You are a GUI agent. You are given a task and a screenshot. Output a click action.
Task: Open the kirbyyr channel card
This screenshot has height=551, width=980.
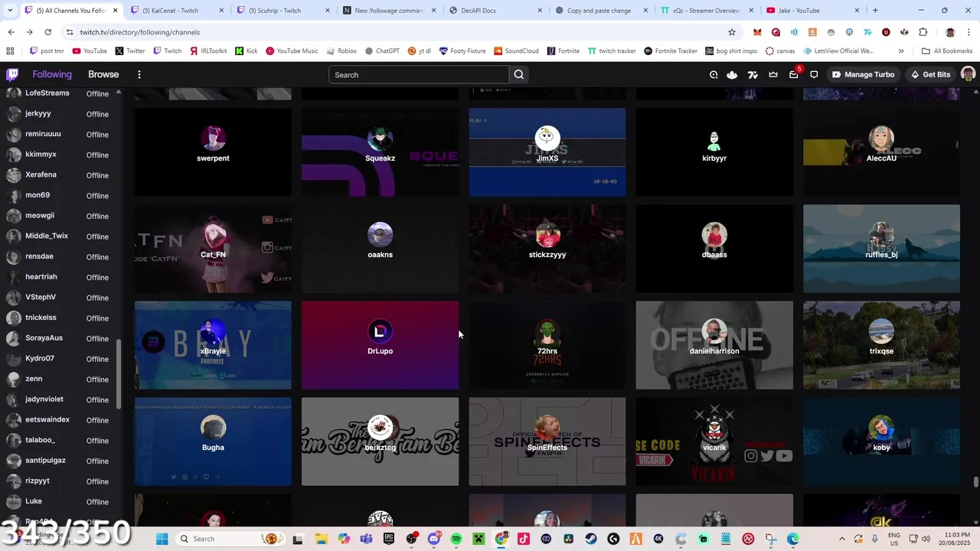pos(714,152)
